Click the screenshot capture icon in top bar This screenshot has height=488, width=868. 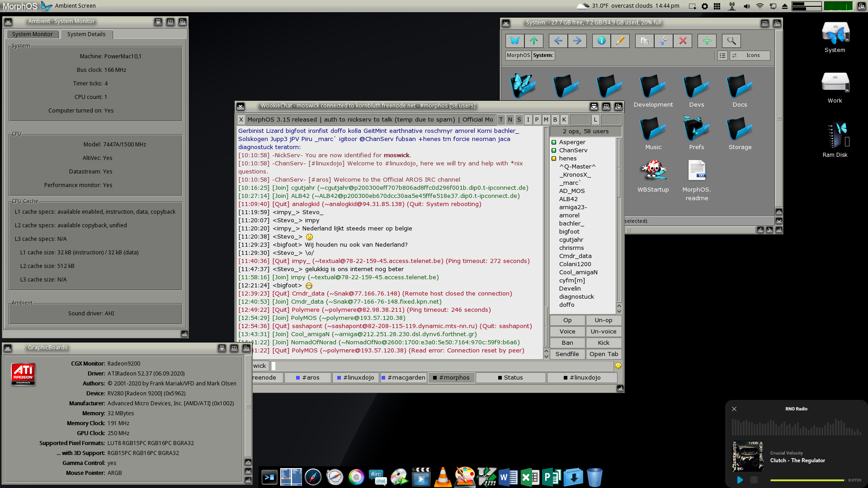(x=692, y=6)
